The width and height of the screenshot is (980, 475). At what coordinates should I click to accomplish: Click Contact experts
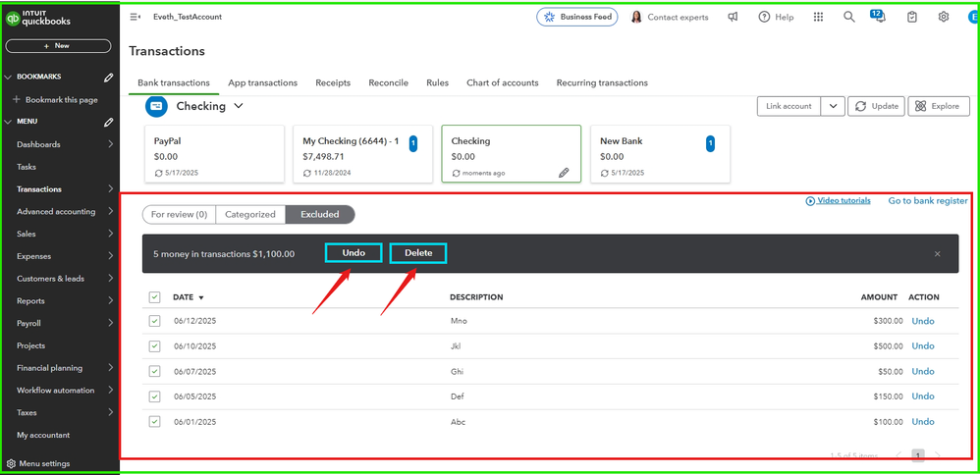(x=670, y=17)
